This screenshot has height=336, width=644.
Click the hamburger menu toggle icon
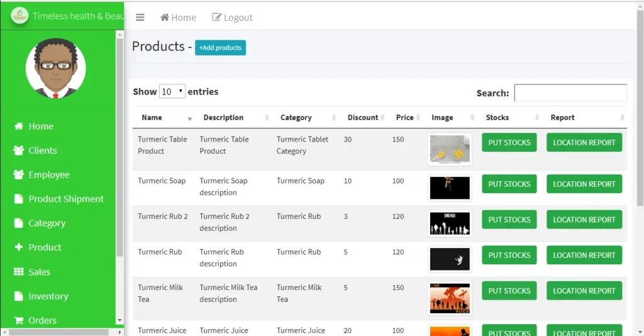(x=140, y=18)
